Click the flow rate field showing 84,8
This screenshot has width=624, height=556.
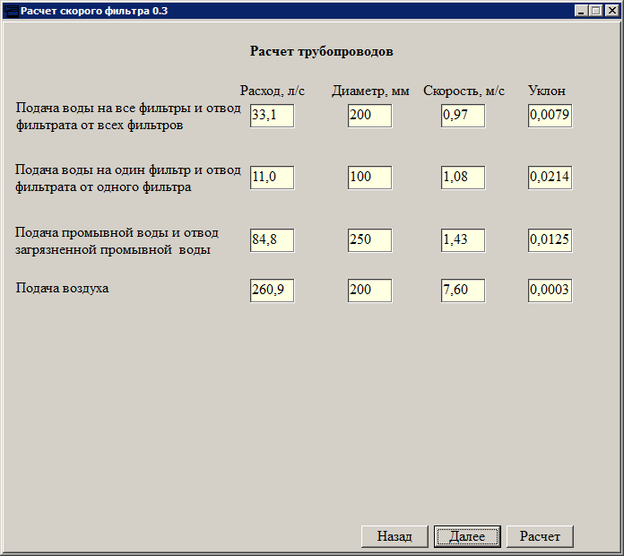point(272,240)
